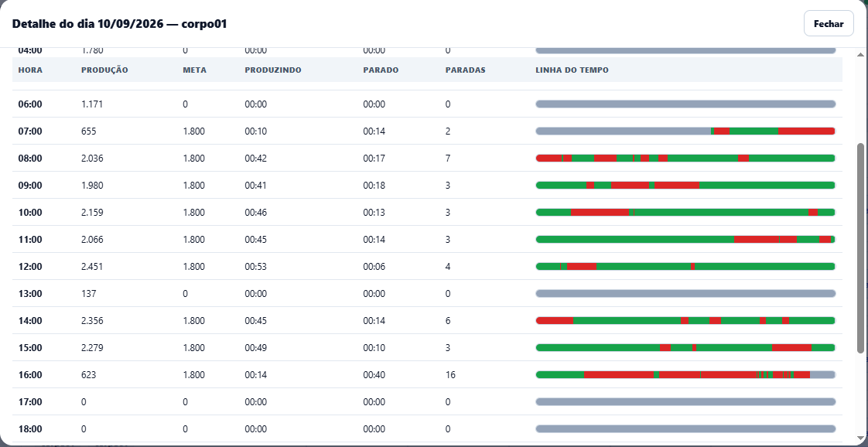Image resolution: width=868 pixels, height=447 pixels.
Task: Click the 14:00 timeline bar
Action: (685, 321)
